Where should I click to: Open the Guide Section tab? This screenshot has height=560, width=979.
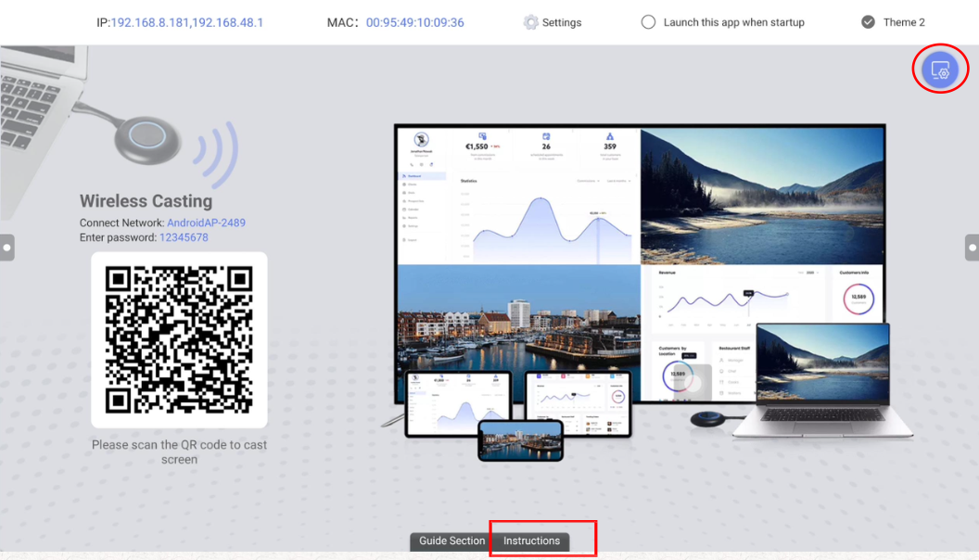[x=451, y=541]
